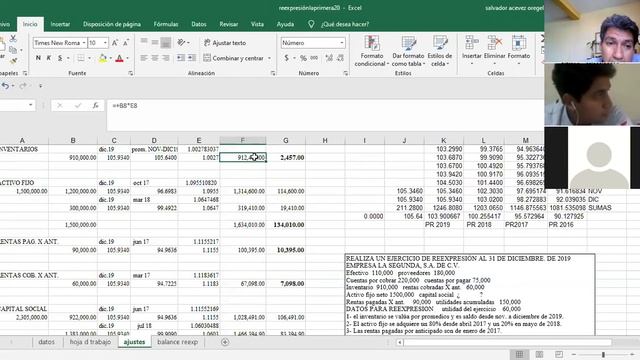This screenshot has height=360, width=640.
Task: Add a new sheet with plus icon
Action: (225, 342)
